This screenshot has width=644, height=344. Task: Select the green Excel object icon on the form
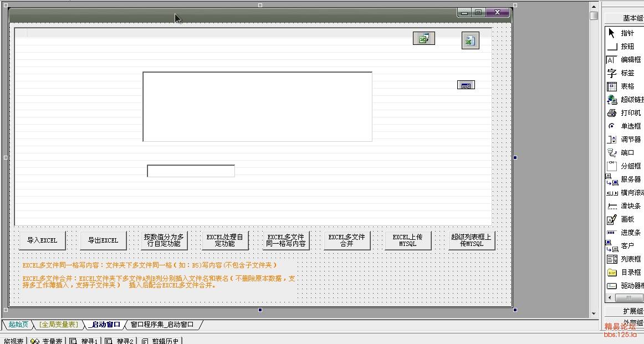[424, 39]
